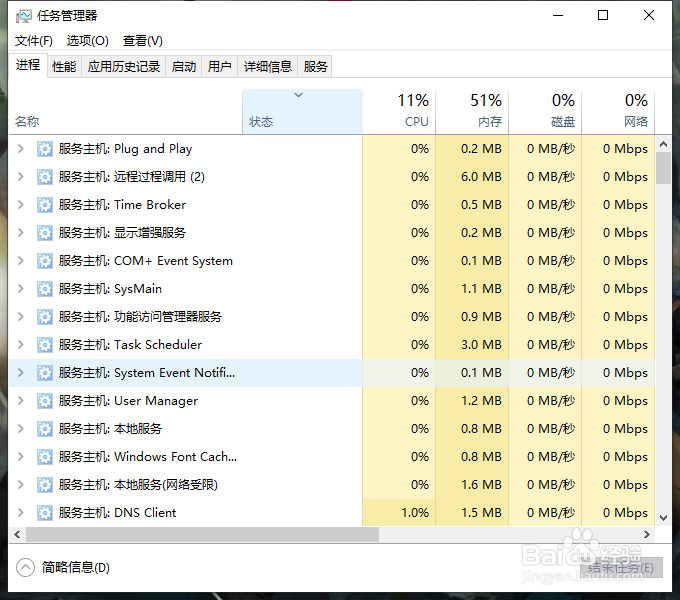Screen dimensions: 680x600
Task: Click gear icon of Plug and Play service host
Action: [45, 149]
